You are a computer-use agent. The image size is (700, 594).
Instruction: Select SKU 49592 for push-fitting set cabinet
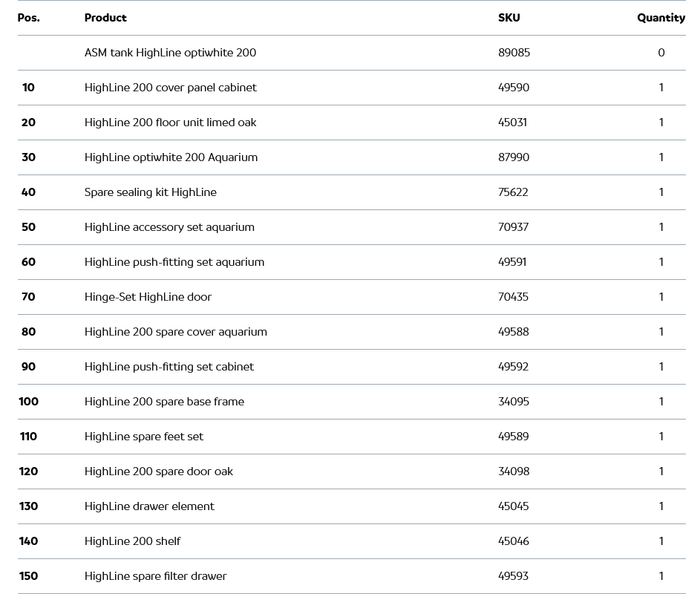[x=513, y=367]
